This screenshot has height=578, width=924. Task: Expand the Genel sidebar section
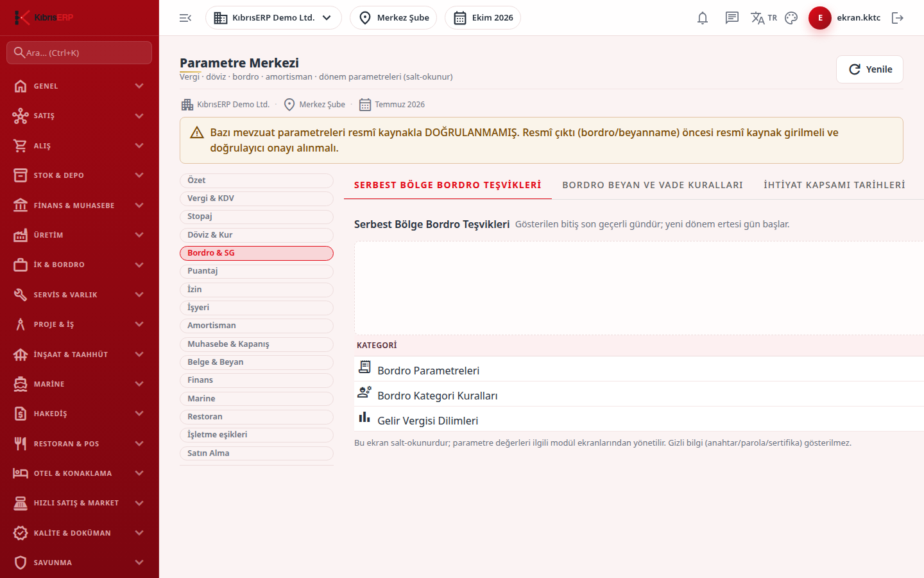80,86
